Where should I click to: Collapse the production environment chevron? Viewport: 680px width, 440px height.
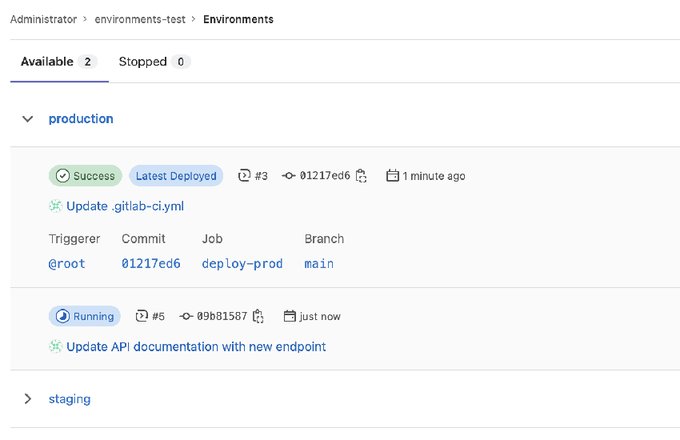pos(27,119)
